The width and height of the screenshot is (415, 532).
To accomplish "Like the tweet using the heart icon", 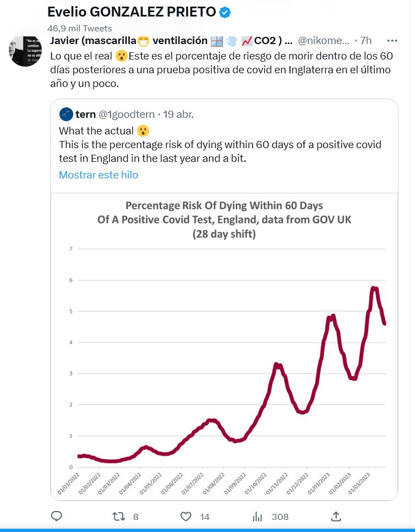I will pyautogui.click(x=186, y=516).
